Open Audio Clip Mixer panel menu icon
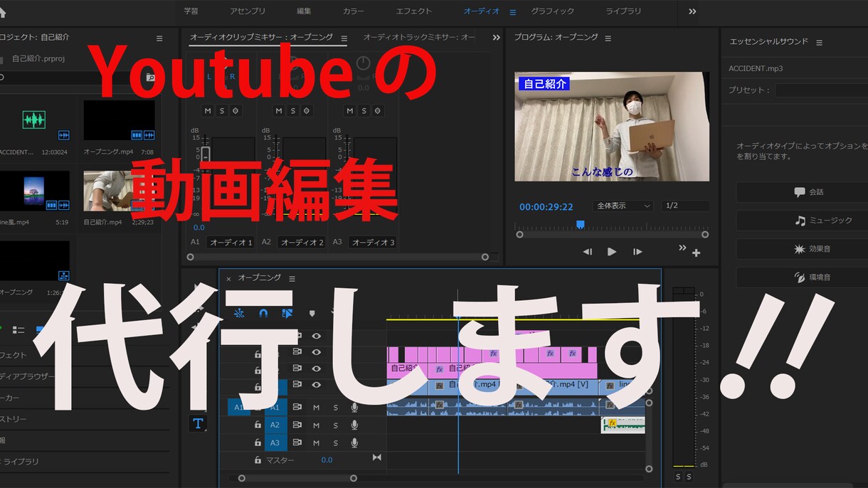This screenshot has width=868, height=488. pos(344,38)
